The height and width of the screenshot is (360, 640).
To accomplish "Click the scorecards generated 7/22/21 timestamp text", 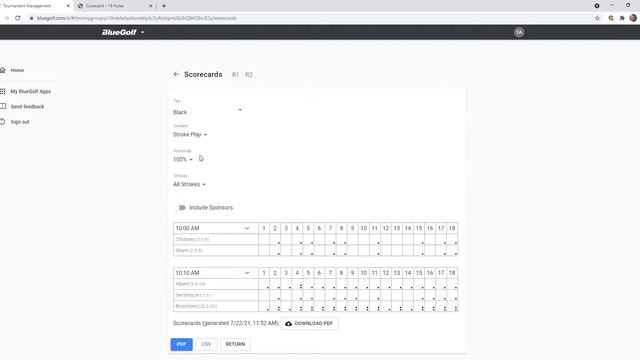I will 226,323.
